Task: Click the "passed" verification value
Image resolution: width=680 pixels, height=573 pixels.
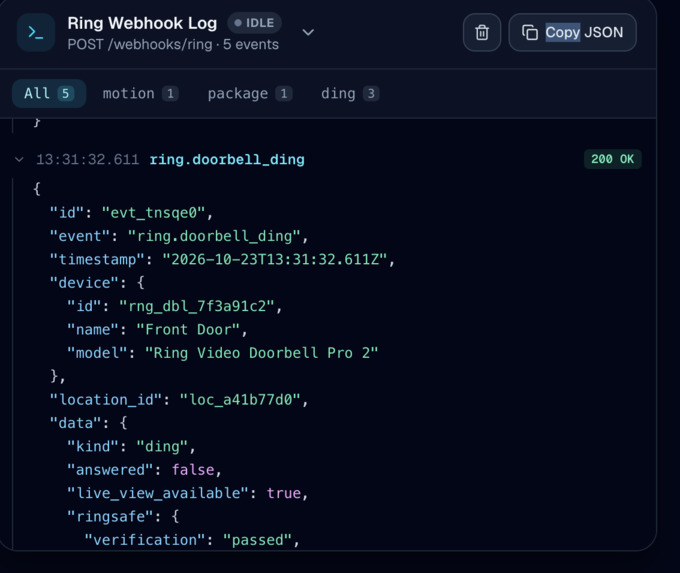Action: pyautogui.click(x=257, y=540)
